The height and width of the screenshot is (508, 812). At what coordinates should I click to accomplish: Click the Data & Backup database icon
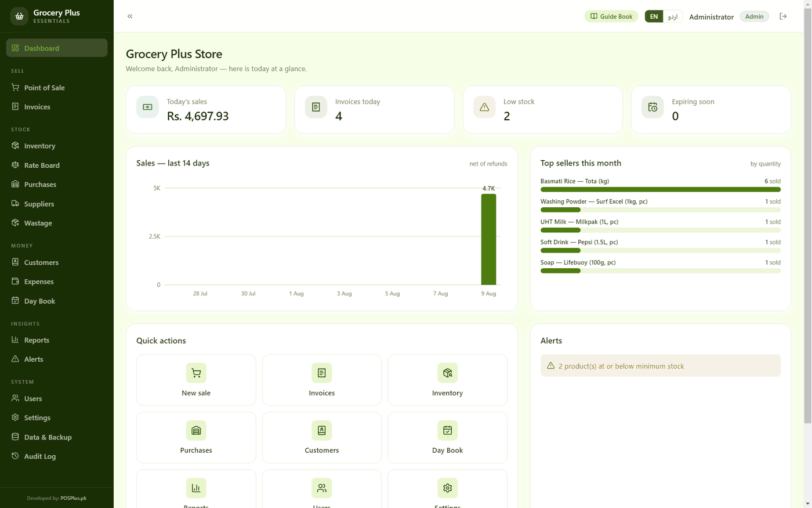pyautogui.click(x=15, y=437)
